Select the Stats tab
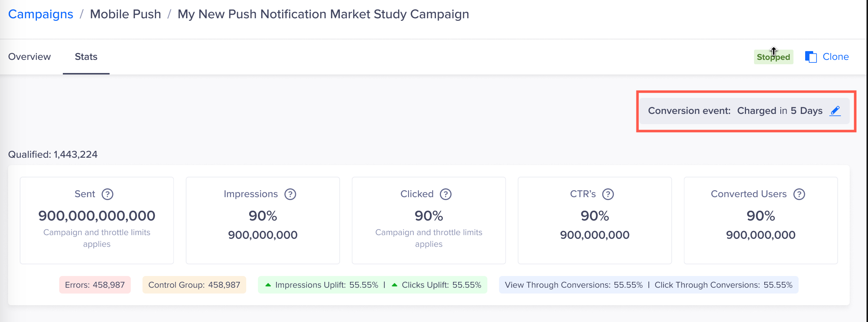Screen dimensions: 868x322 (86, 57)
